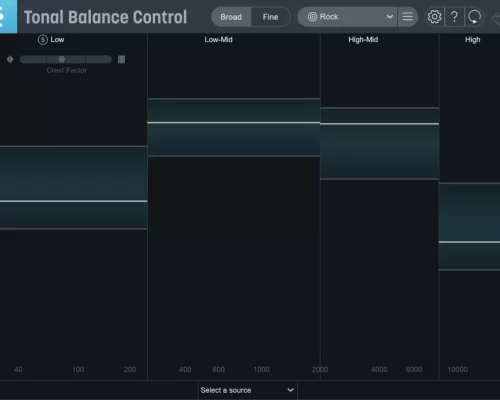Click the Low band target range area

click(74, 187)
